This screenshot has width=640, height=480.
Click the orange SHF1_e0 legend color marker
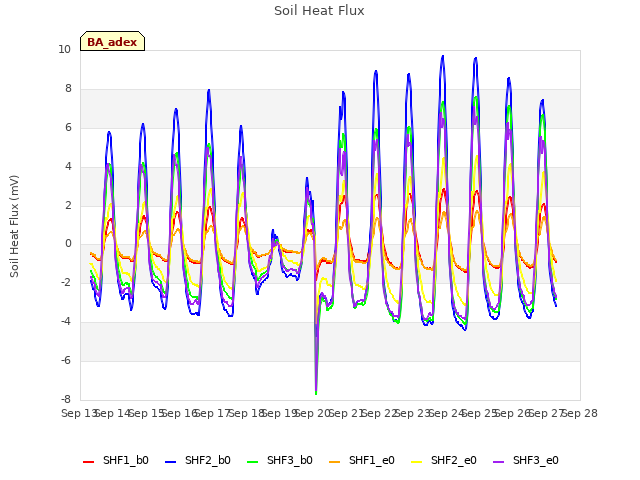[x=335, y=462]
